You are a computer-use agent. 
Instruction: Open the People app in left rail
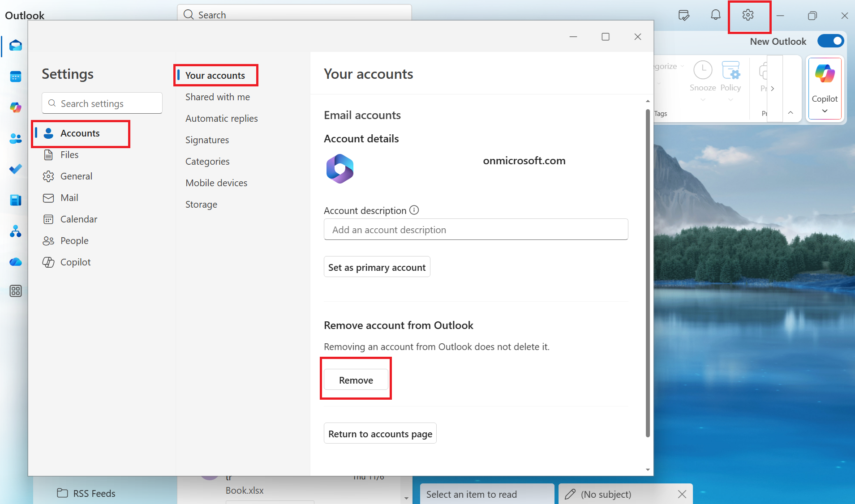[16, 138]
